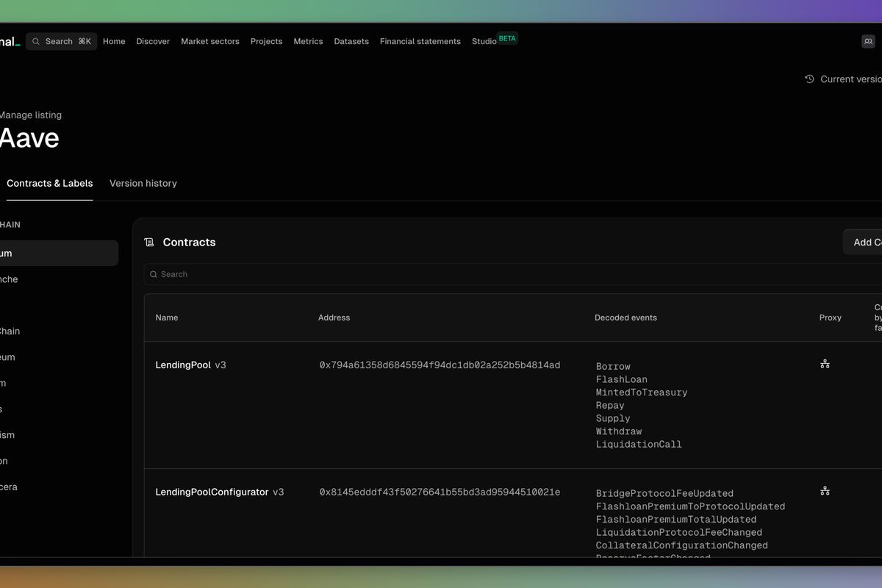Open Discover in top navigation

tap(153, 41)
